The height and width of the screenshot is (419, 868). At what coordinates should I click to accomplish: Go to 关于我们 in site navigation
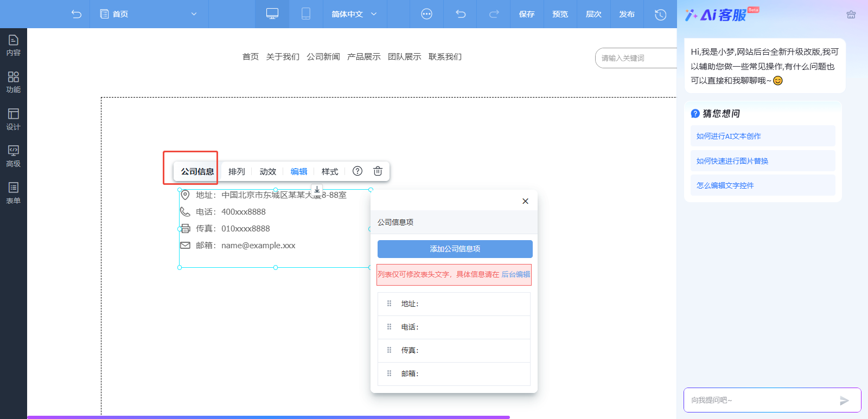[283, 57]
